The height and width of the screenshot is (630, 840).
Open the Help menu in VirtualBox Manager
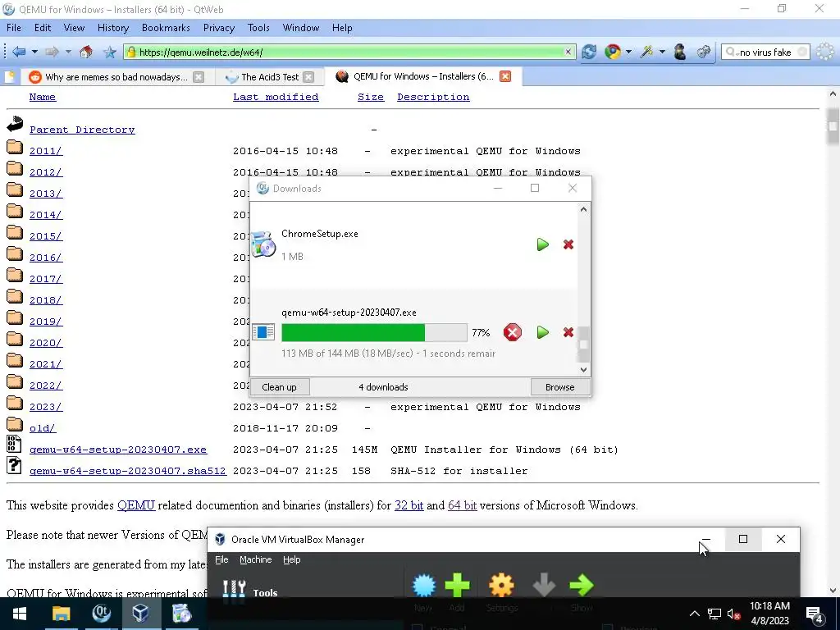pos(291,559)
